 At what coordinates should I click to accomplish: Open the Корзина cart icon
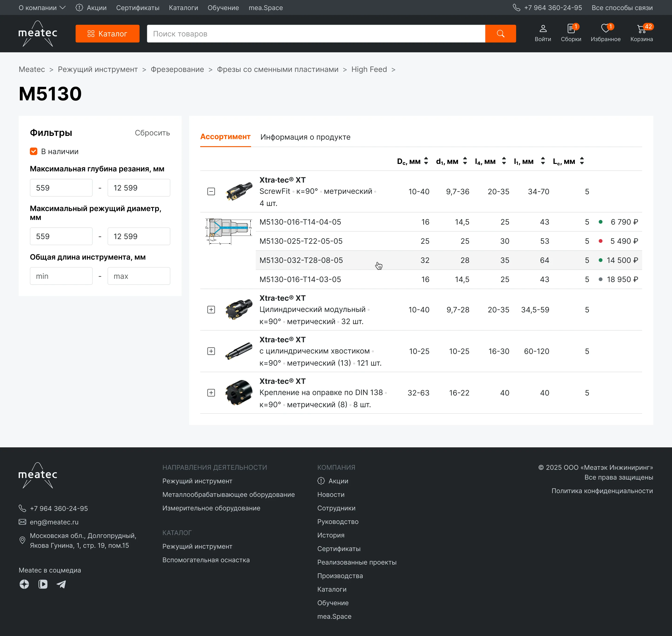(x=641, y=29)
